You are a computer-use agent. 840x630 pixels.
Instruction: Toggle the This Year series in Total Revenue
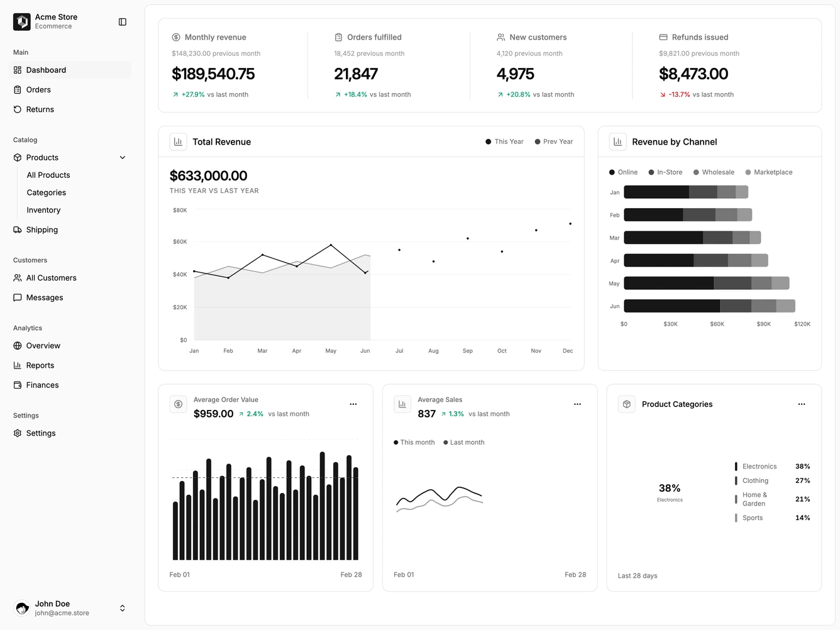click(504, 142)
